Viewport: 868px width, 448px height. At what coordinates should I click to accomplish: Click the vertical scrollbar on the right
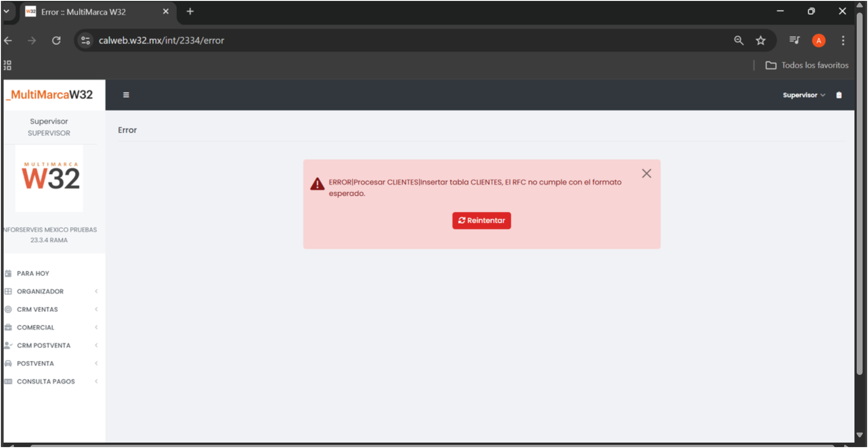pos(859,194)
